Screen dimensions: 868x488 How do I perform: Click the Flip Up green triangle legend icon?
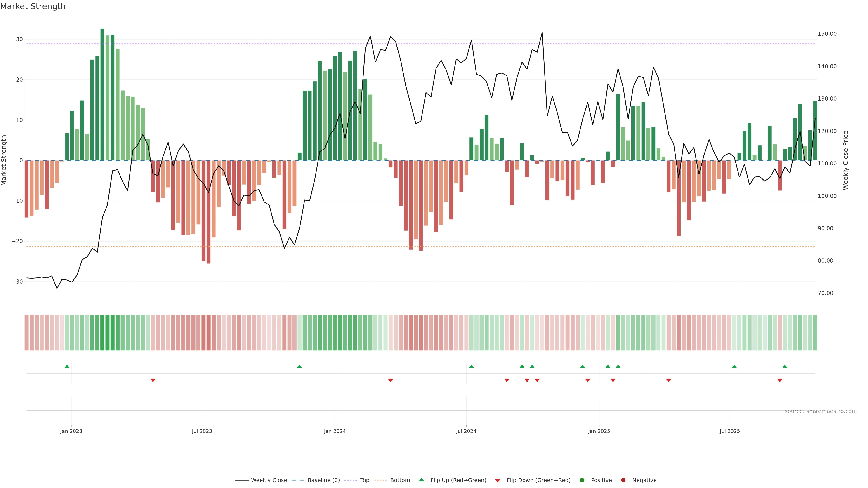tap(421, 480)
